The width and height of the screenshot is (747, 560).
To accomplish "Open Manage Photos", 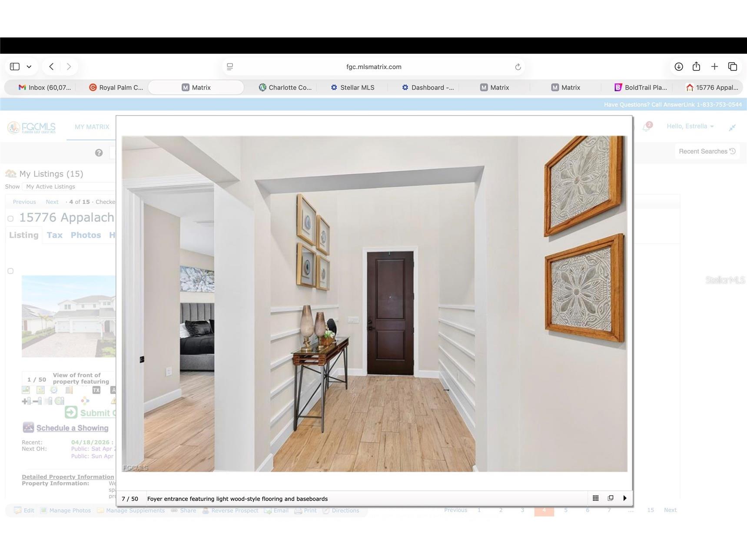I will [x=66, y=510].
